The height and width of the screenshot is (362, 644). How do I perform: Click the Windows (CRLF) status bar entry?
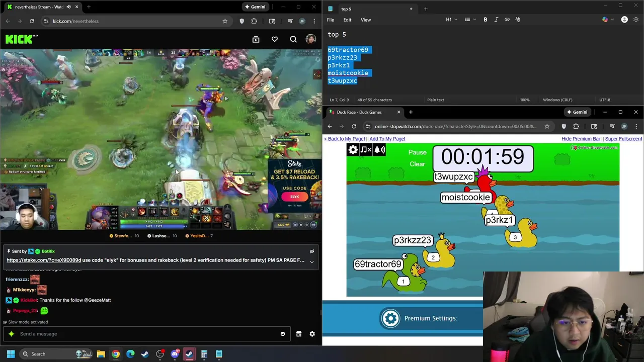click(557, 100)
